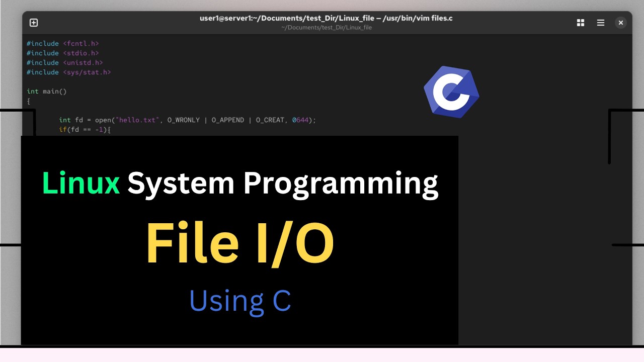Open a new terminal tab with the plus icon

tap(34, 23)
